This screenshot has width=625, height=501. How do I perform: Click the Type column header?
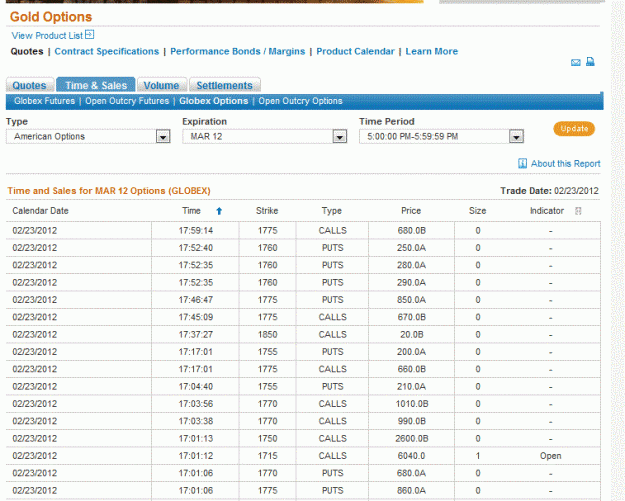332,211
